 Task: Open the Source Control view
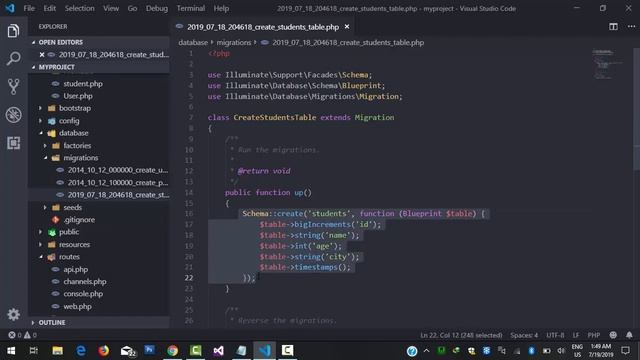pos(13,87)
